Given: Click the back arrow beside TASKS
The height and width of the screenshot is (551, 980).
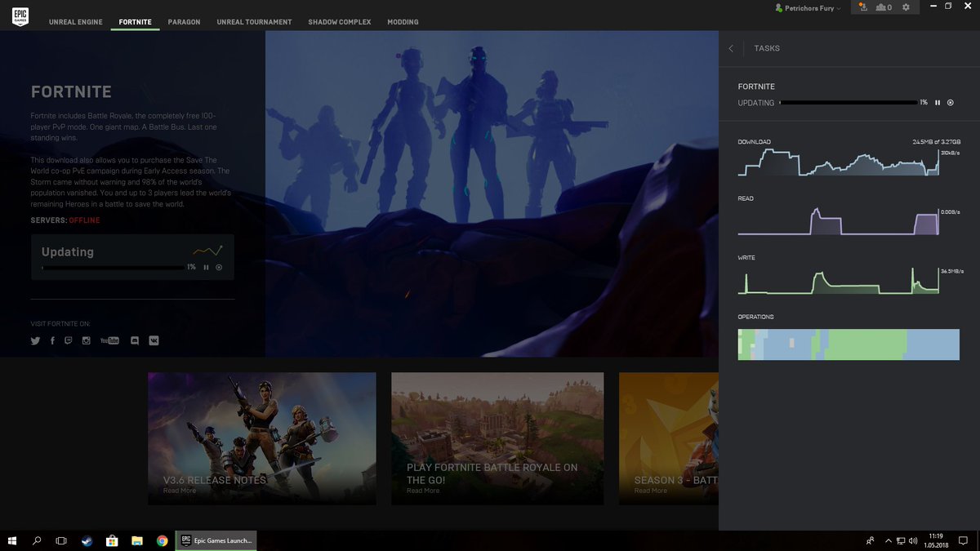Looking at the screenshot, I should coord(731,49).
